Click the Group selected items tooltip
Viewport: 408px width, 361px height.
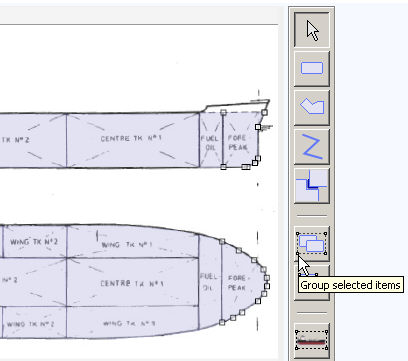[350, 285]
